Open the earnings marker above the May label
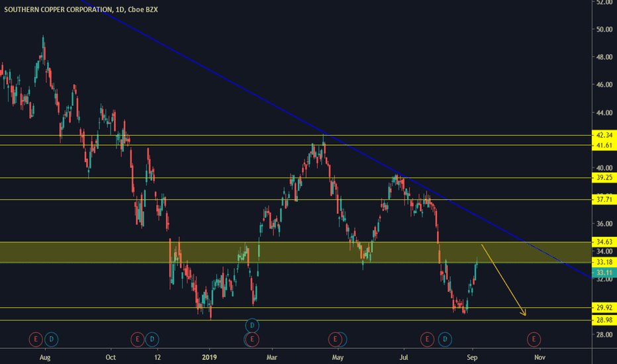This screenshot has width=617, height=364. (335, 340)
